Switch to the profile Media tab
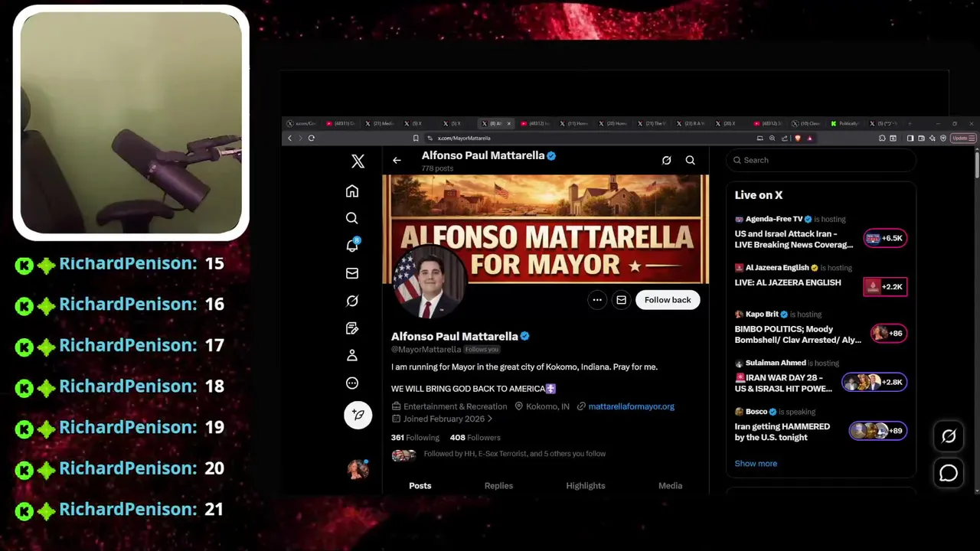The width and height of the screenshot is (980, 551). coord(670,486)
